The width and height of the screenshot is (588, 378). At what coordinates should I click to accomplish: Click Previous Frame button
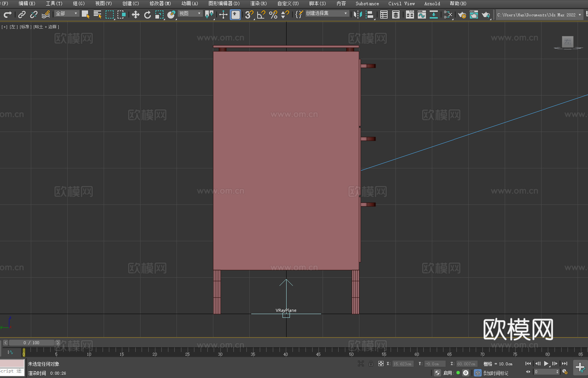[x=537, y=364]
